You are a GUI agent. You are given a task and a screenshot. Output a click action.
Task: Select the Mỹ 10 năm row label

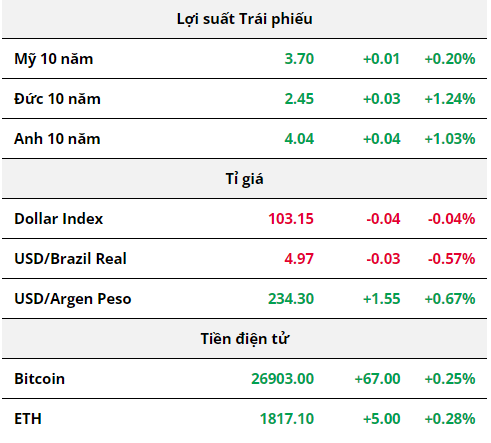tap(54, 59)
